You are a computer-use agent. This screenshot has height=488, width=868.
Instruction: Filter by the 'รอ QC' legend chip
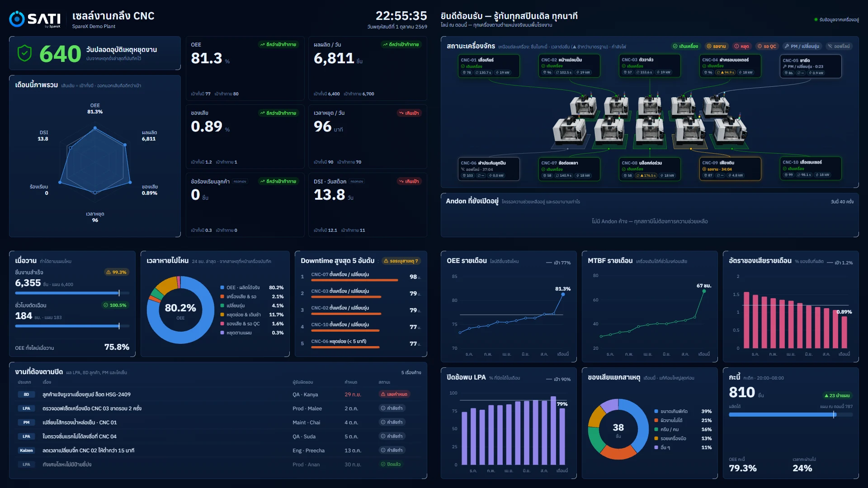coord(767,46)
